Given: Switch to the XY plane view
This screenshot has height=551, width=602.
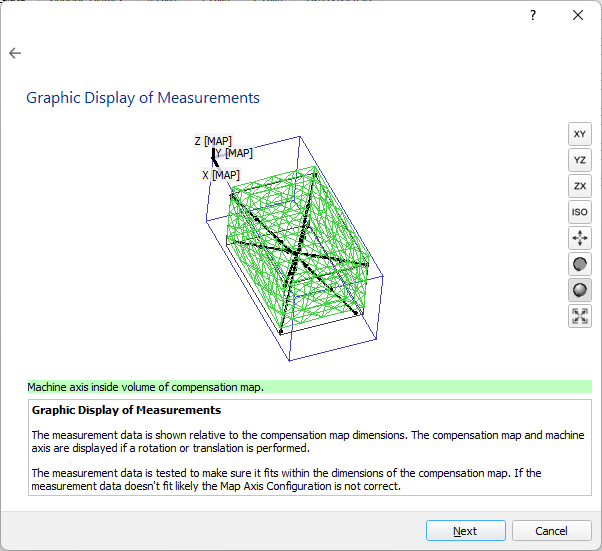Looking at the screenshot, I should click(580, 134).
